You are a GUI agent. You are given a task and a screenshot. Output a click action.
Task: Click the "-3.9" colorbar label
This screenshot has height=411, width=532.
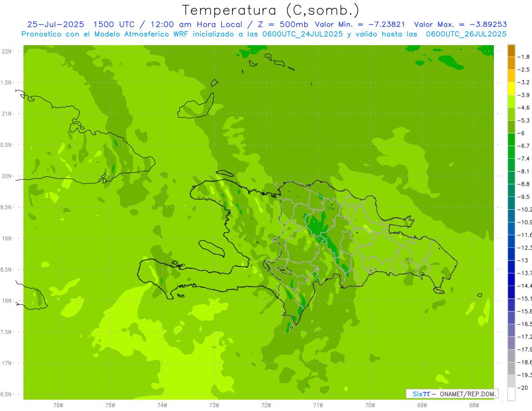pyautogui.click(x=524, y=95)
